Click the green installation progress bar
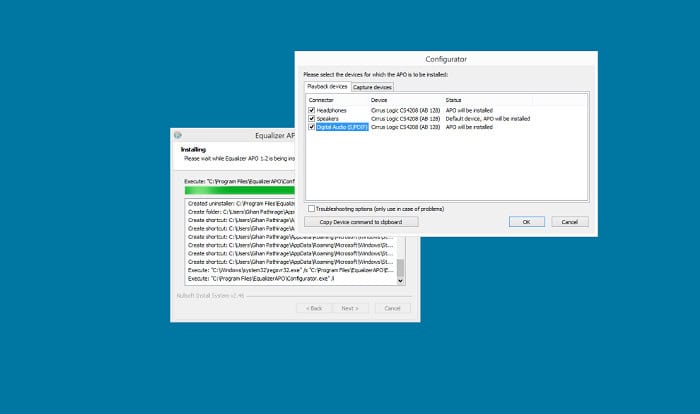The image size is (700, 414). coord(240,190)
